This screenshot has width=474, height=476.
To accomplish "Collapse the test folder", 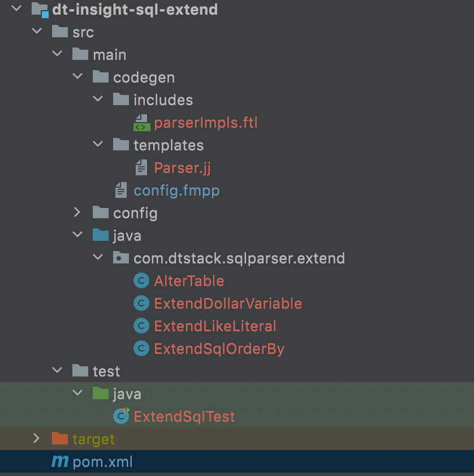I will click(57, 370).
